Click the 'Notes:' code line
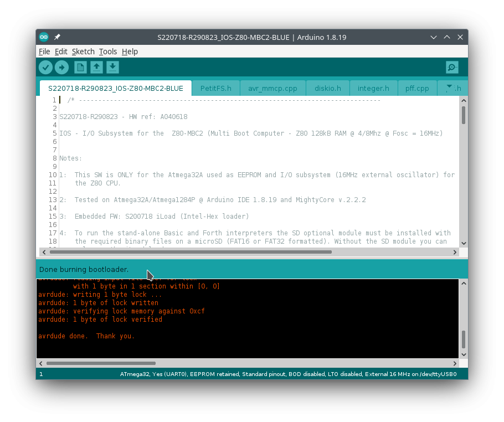The width and height of the screenshot is (504, 422). click(x=70, y=158)
